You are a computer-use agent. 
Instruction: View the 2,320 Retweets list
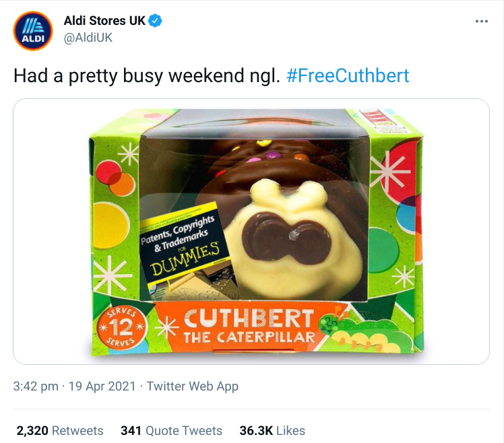pyautogui.click(x=59, y=430)
